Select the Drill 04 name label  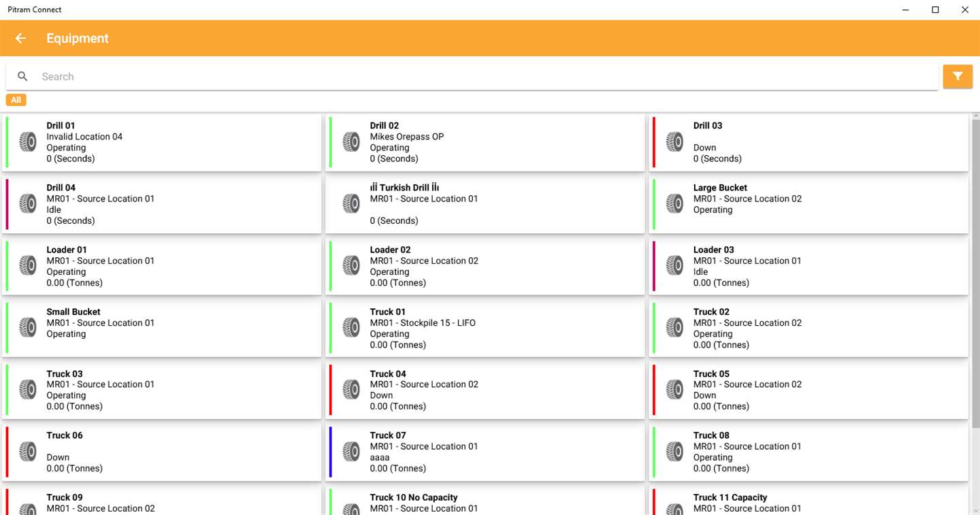coord(61,188)
